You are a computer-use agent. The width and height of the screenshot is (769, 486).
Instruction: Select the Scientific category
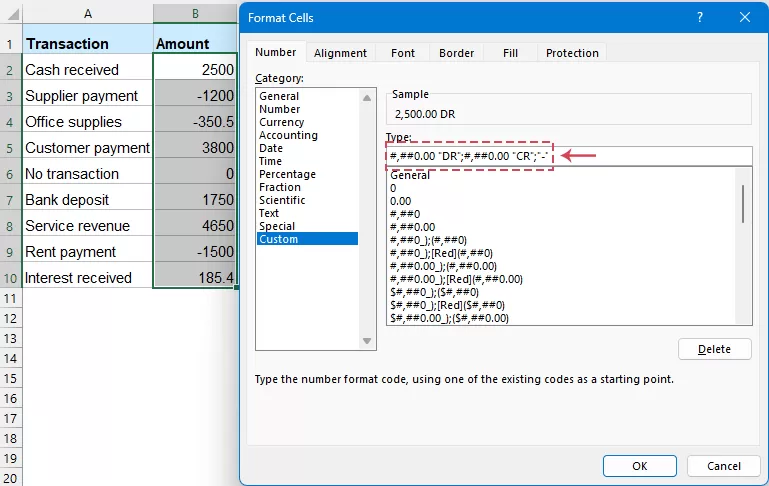pos(307,200)
